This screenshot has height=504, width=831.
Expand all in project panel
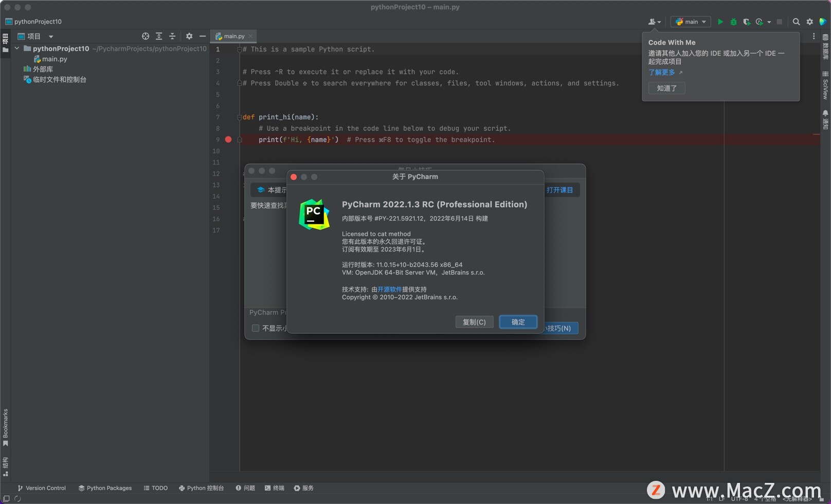click(x=159, y=36)
